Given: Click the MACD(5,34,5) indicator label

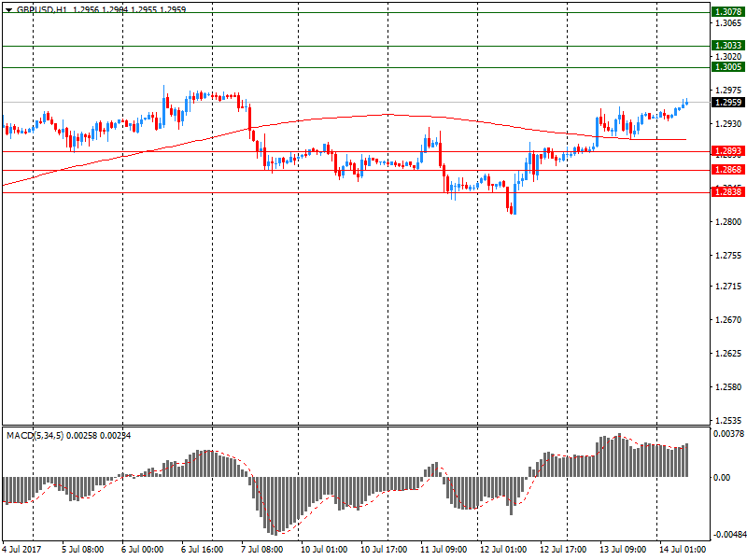Looking at the screenshot, I should 35,436.
